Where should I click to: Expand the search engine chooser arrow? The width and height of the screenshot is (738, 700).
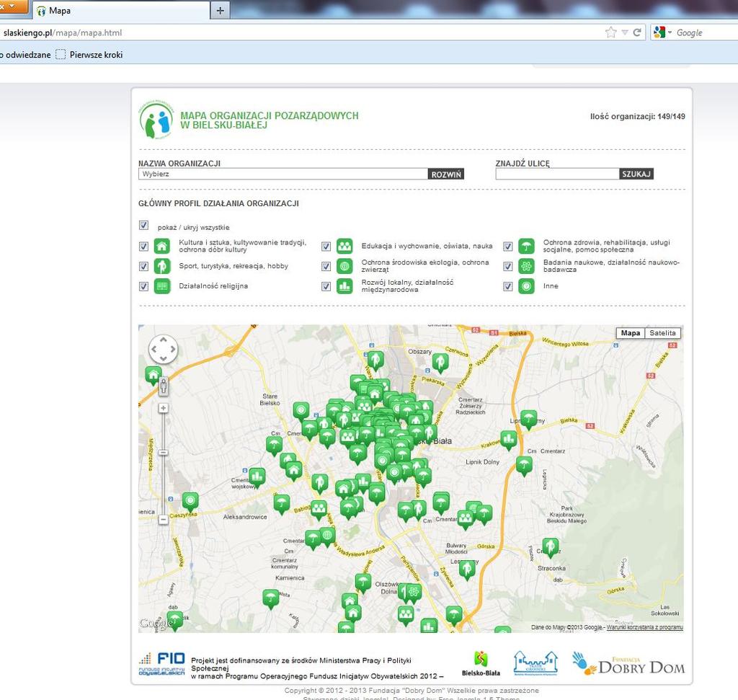[670, 32]
